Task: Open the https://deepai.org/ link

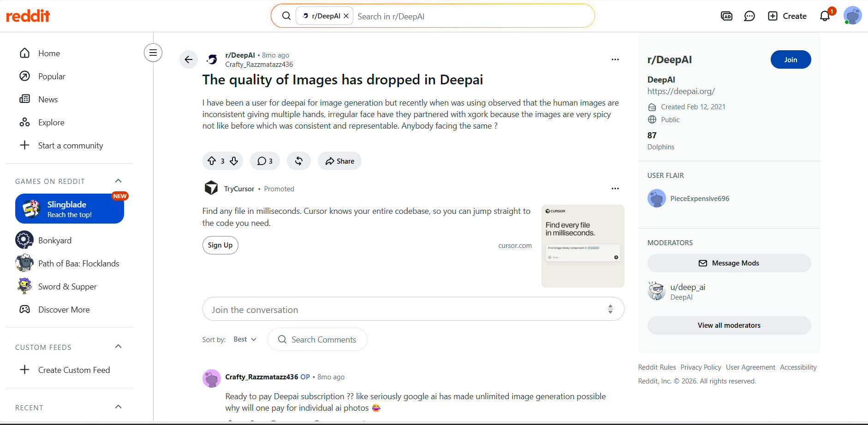Action: 681,91
